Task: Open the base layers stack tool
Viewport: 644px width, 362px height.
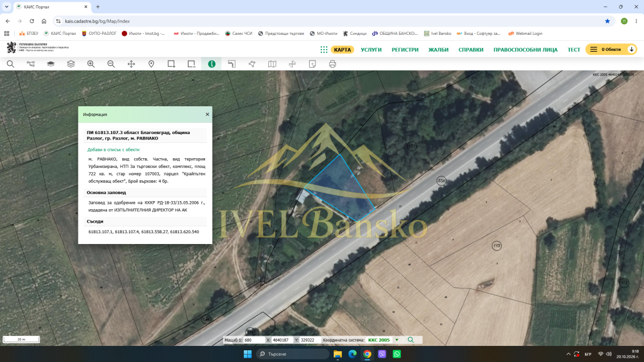Action: [50, 64]
